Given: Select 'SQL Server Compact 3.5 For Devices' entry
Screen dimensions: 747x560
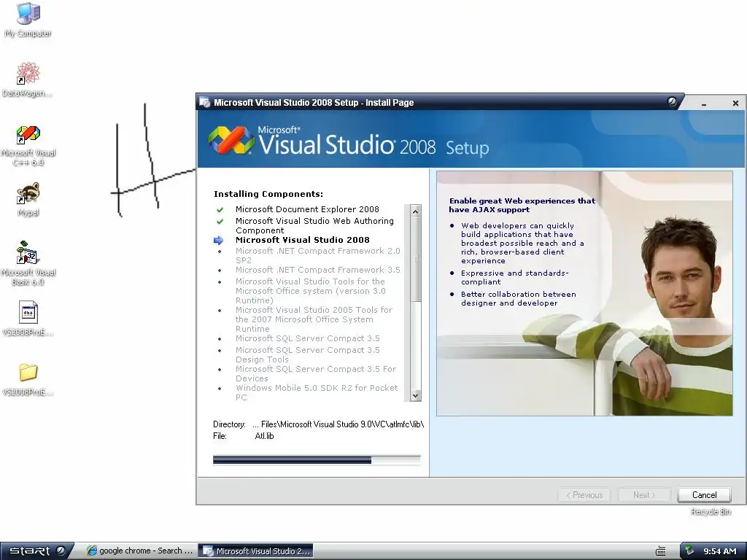Looking at the screenshot, I should click(316, 374).
